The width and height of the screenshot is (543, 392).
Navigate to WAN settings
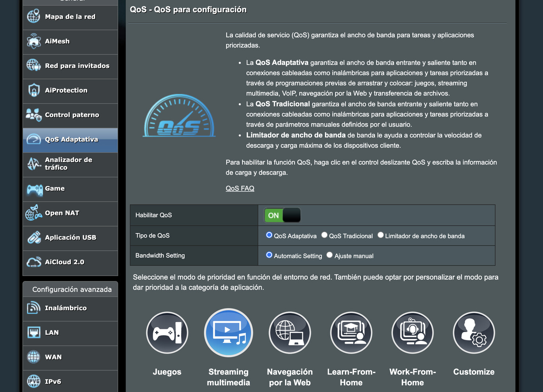pos(34,357)
